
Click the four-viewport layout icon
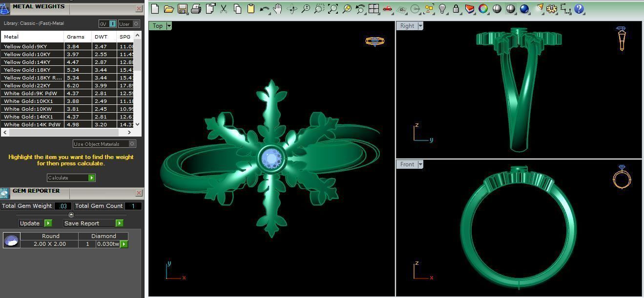[374, 9]
